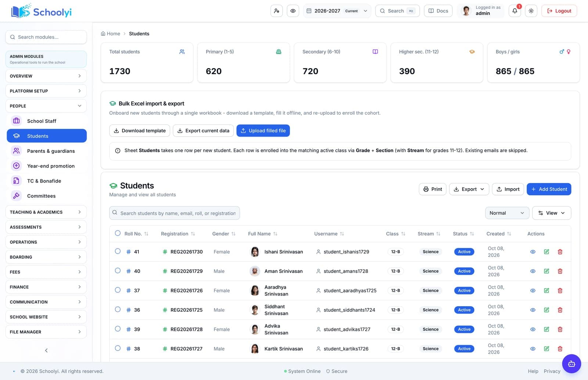Expand the Teaching & Academics section

[46, 212]
